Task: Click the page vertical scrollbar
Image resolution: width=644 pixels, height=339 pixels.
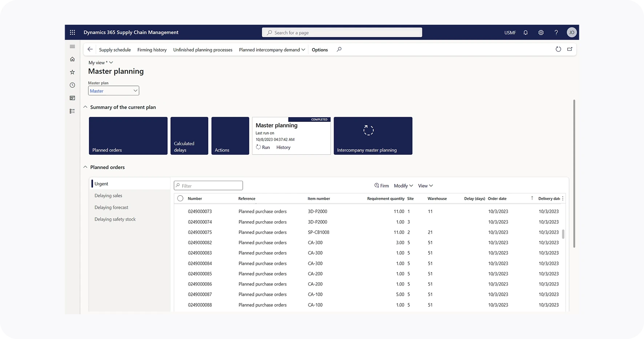Action: (574, 174)
